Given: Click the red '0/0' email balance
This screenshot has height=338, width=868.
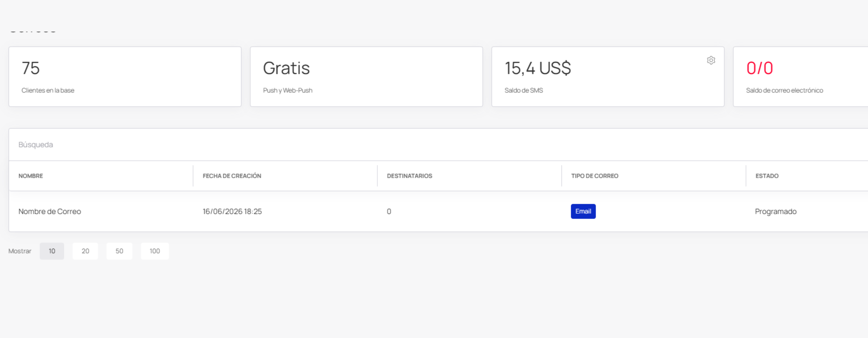Looking at the screenshot, I should click(x=760, y=68).
